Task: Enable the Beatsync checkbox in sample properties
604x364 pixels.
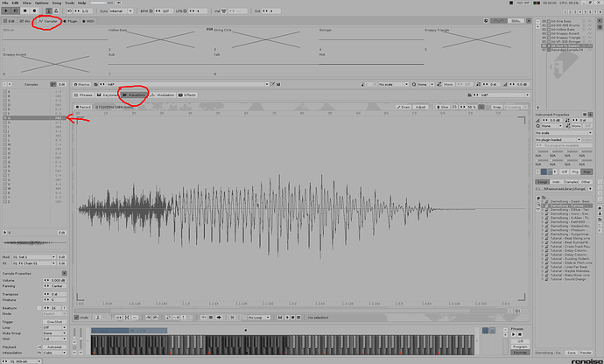Action: click(x=39, y=308)
